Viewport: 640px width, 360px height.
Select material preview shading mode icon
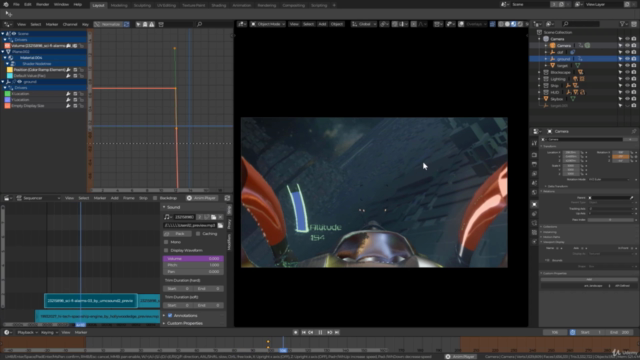tap(513, 24)
